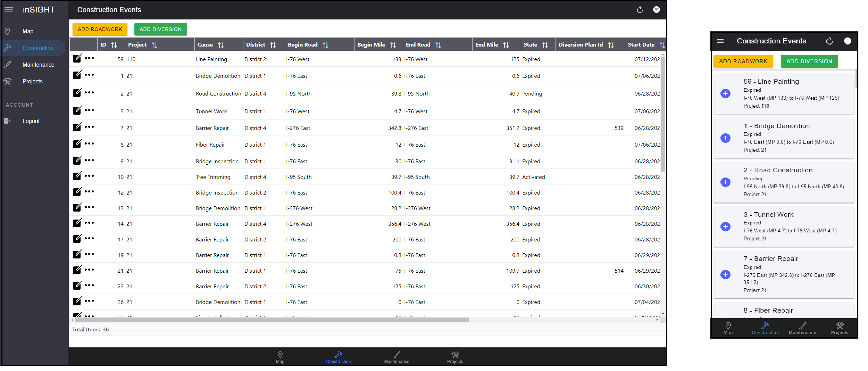Viewport: 868px width, 371px height.
Task: Sort by Diversion Plan Id column
Action: [x=611, y=45]
